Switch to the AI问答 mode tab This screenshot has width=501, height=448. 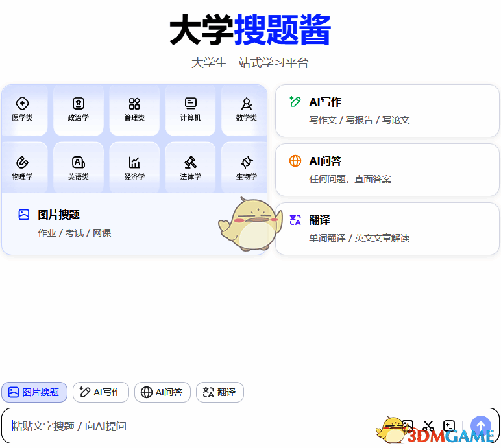click(x=162, y=392)
